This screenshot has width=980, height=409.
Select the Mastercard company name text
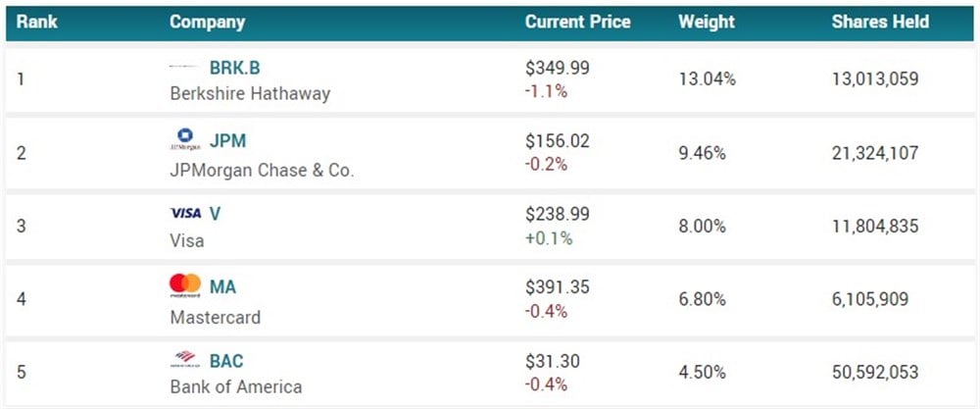point(215,318)
